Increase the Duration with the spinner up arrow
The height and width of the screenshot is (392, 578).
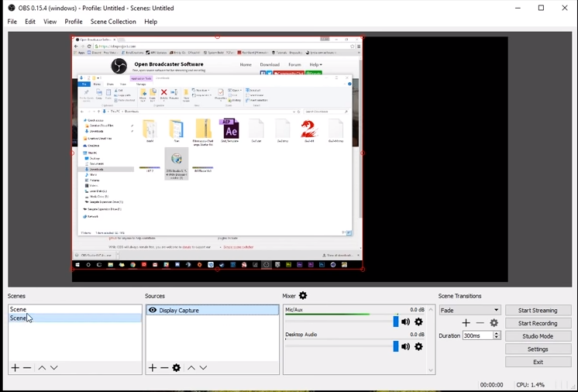click(497, 333)
